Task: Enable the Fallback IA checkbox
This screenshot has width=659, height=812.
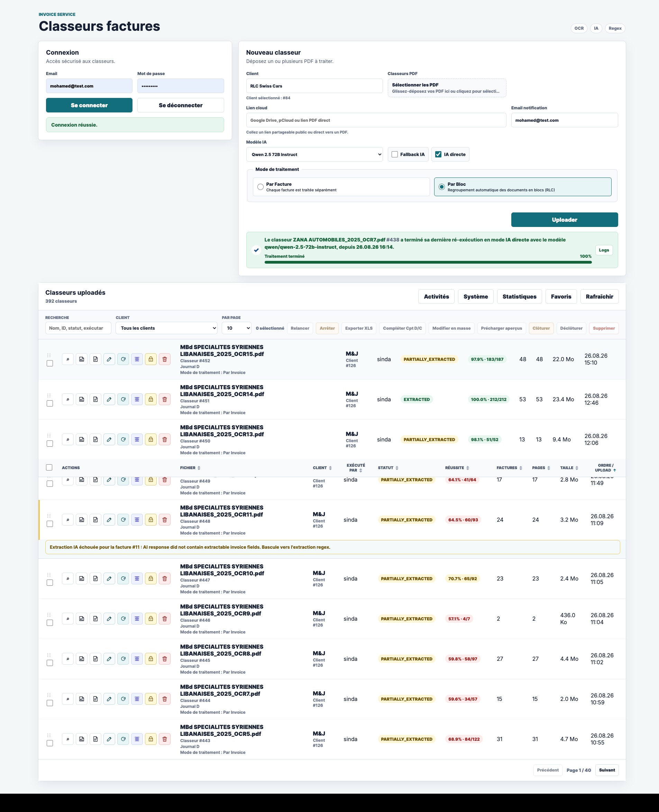Action: 395,155
